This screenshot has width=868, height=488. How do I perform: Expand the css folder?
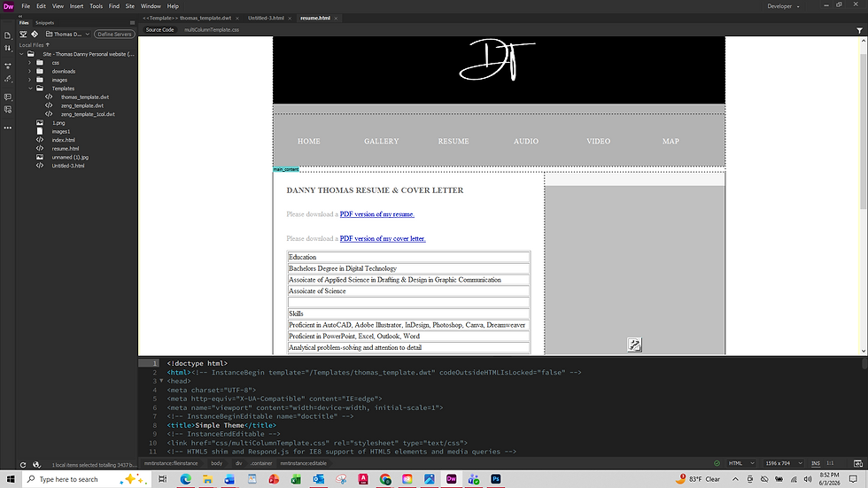pyautogui.click(x=30, y=63)
